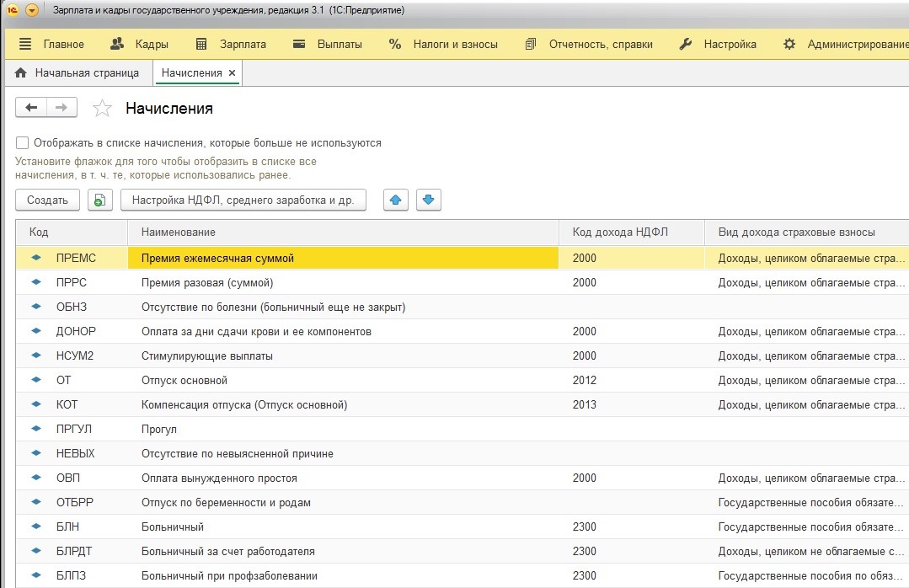Enable showing unused начисления checkbox

(22, 142)
